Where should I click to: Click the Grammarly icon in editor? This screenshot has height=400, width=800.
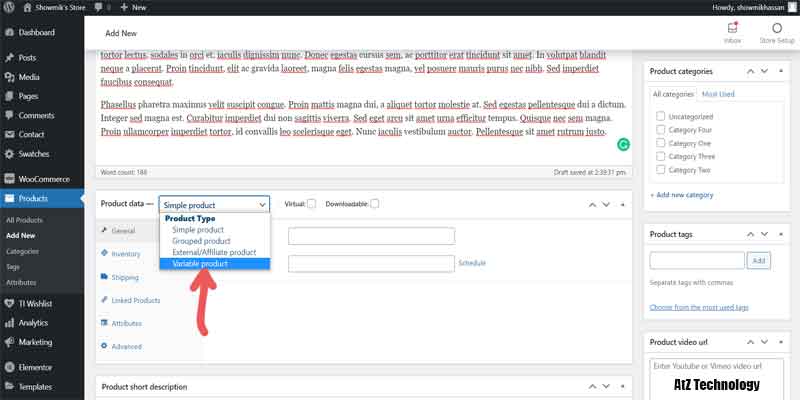click(623, 145)
